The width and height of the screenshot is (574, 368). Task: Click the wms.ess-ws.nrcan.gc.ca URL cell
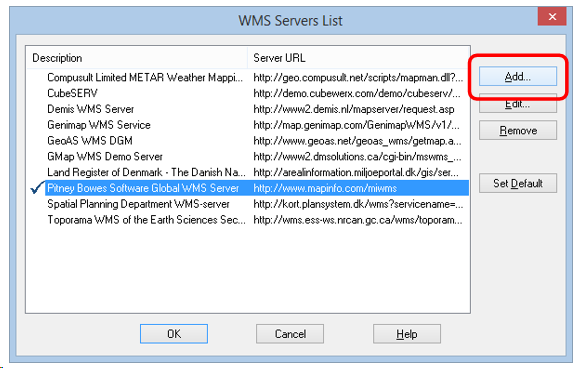click(x=358, y=220)
